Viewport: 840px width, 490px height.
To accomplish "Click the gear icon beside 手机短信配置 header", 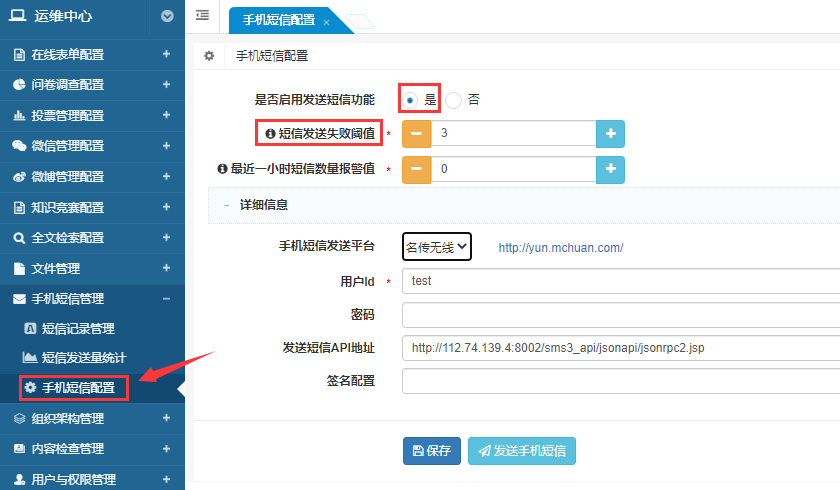I will point(209,56).
